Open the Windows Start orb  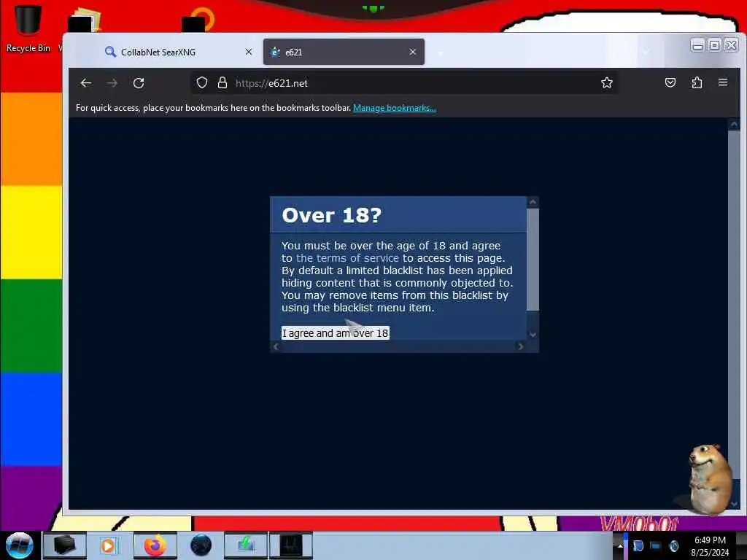click(20, 545)
